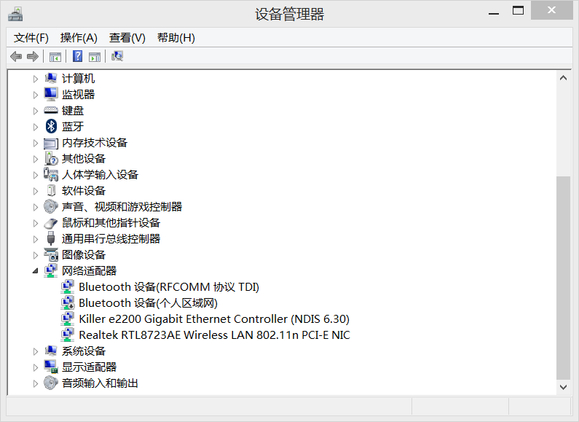The height and width of the screenshot is (422, 579).
Task: Click the Device Manager title bar icon
Action: point(16,14)
